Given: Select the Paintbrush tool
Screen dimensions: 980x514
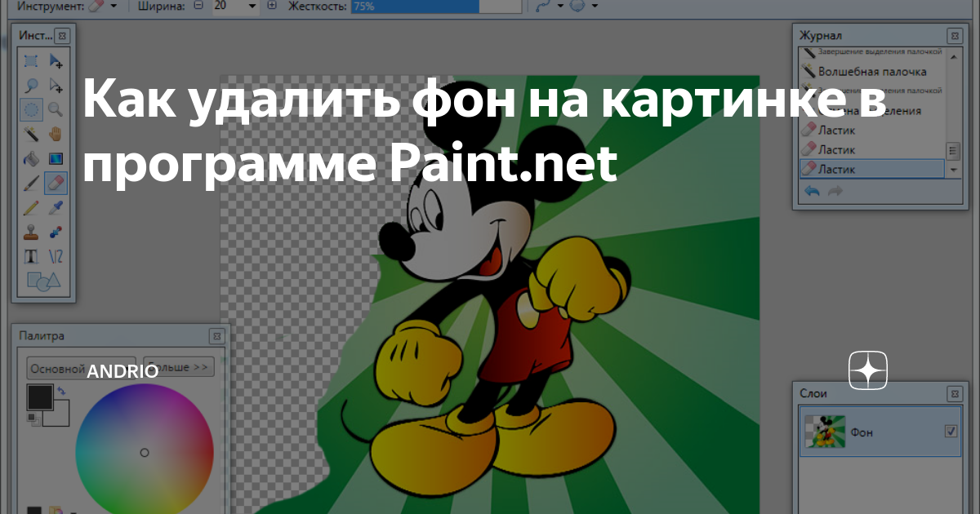Looking at the screenshot, I should (31, 183).
